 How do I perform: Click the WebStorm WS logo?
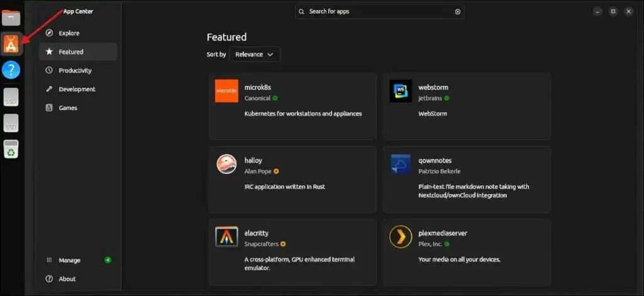[x=401, y=90]
